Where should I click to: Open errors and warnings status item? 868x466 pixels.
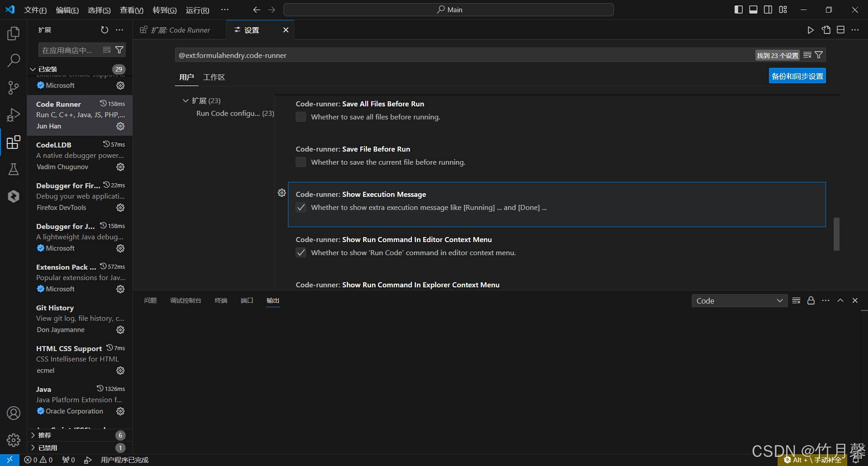coord(38,460)
